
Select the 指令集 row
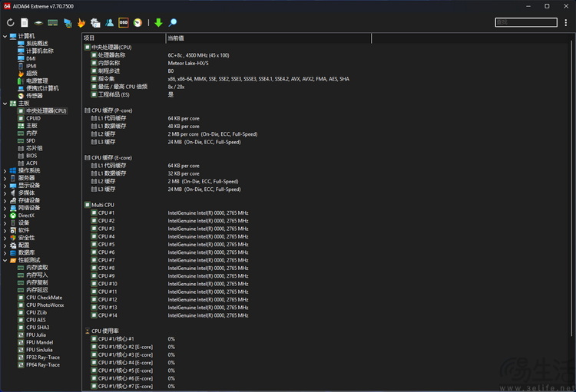click(106, 79)
